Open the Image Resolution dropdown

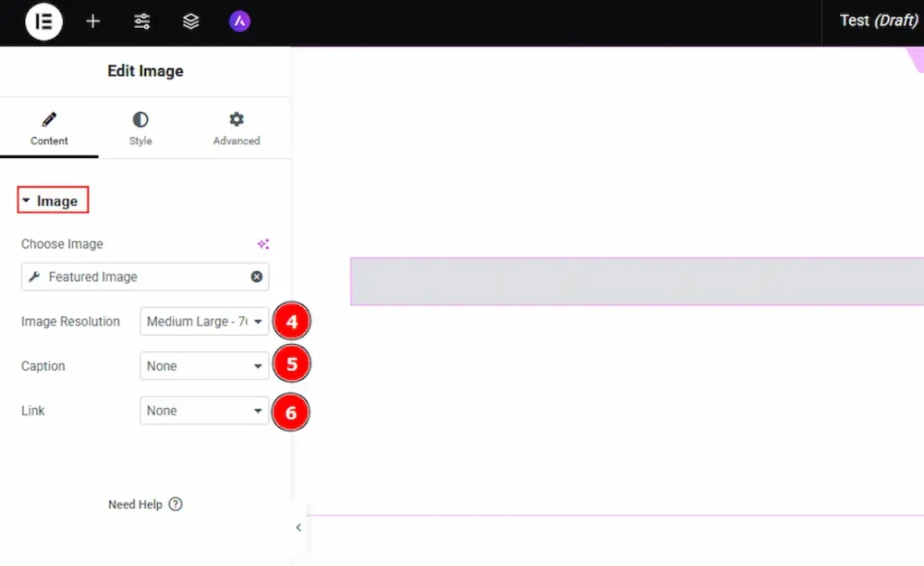point(204,321)
